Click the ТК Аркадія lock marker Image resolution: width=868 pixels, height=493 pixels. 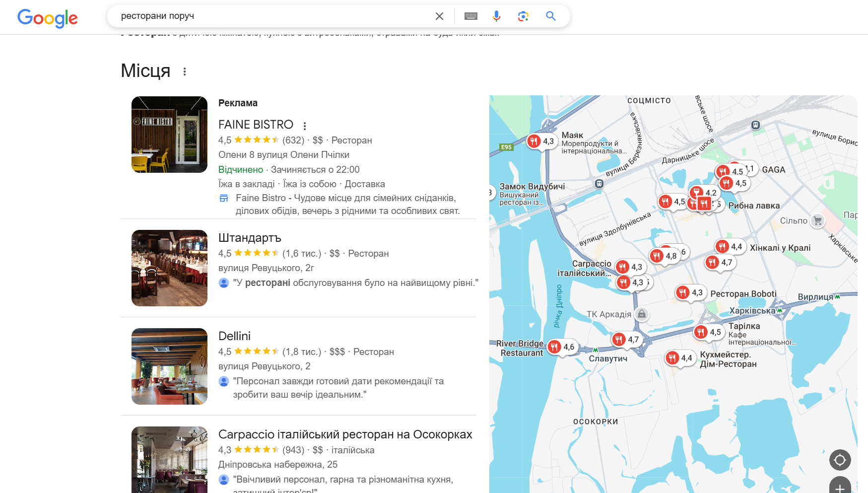click(642, 314)
